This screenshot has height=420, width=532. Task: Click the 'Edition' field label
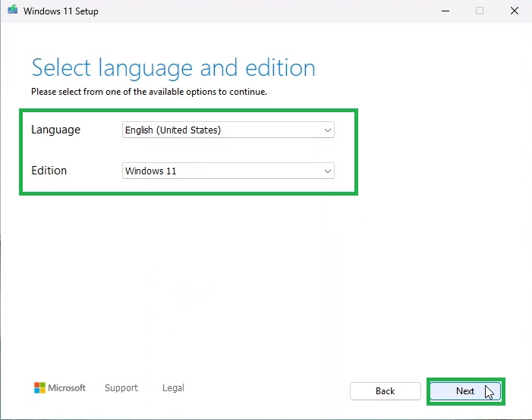49,170
